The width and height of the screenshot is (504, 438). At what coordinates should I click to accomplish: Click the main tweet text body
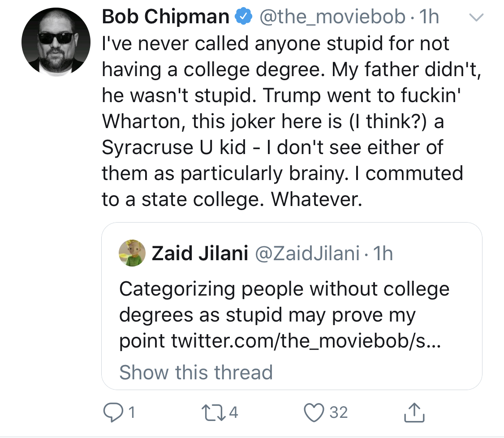tap(292, 121)
